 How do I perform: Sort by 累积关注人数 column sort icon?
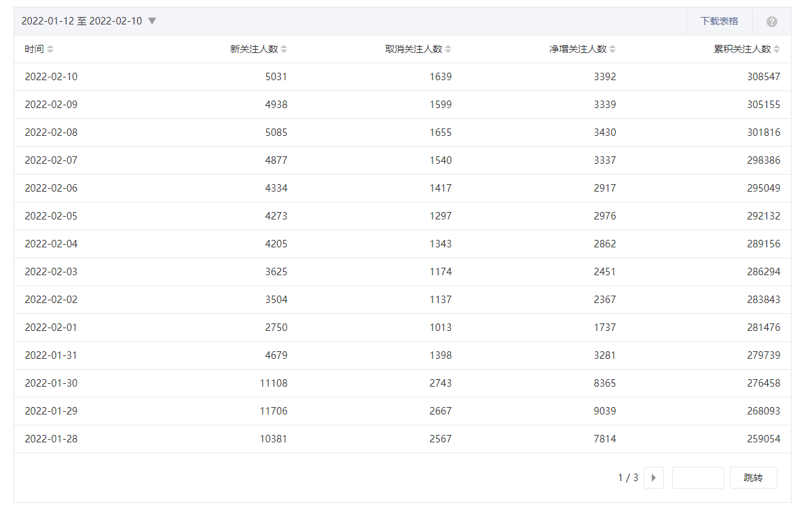click(777, 49)
